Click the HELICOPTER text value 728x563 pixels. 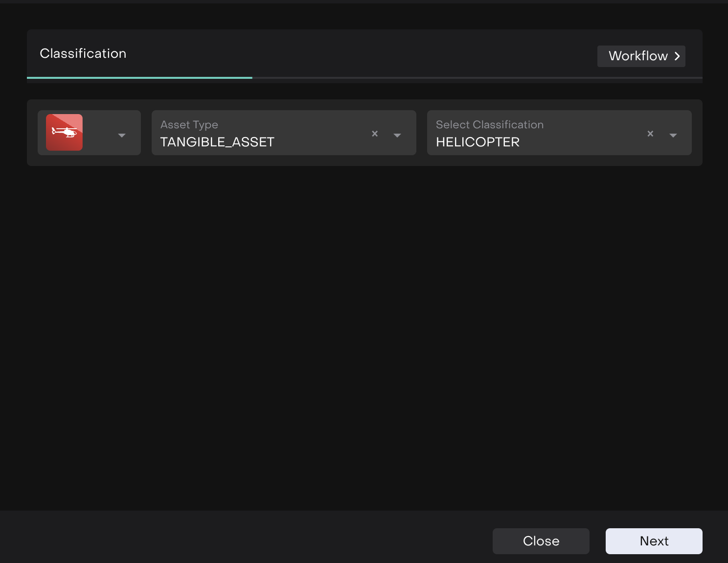point(478,142)
